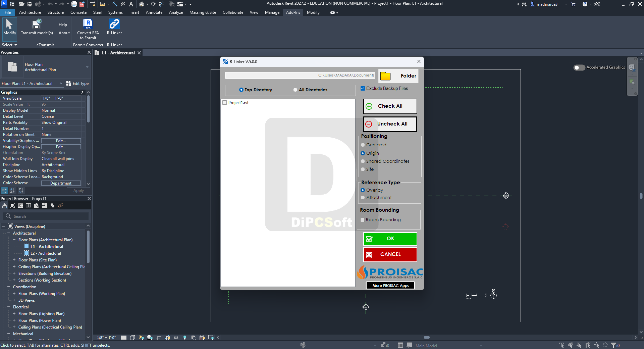Click the View Scale value field
644x349 pixels.
click(61, 98)
